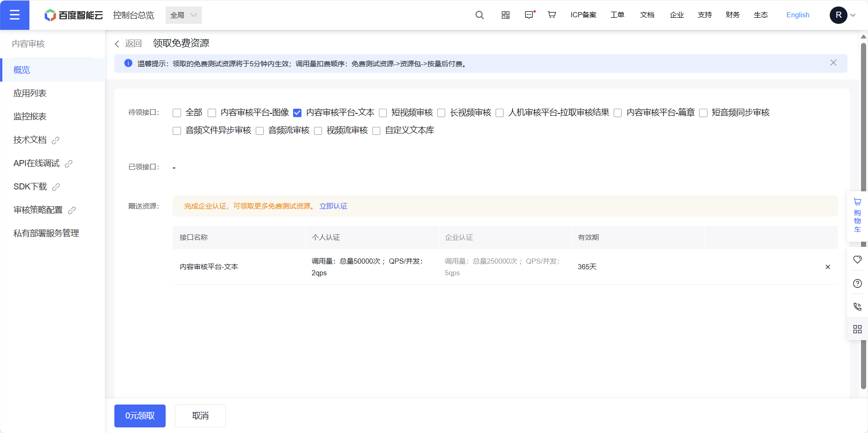Open the 购物车 floating side panel

[857, 216]
